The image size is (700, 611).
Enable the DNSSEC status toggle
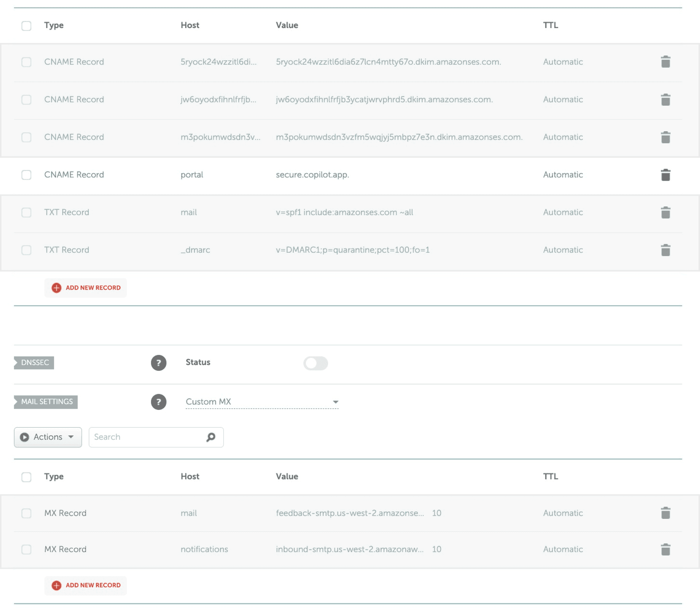(316, 363)
